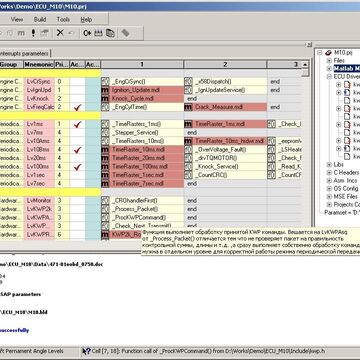The height and width of the screenshot is (360, 360).
Task: Click the function icon beside _OverVoltage_Fault()
Action: pyautogui.click(x=188, y=150)
